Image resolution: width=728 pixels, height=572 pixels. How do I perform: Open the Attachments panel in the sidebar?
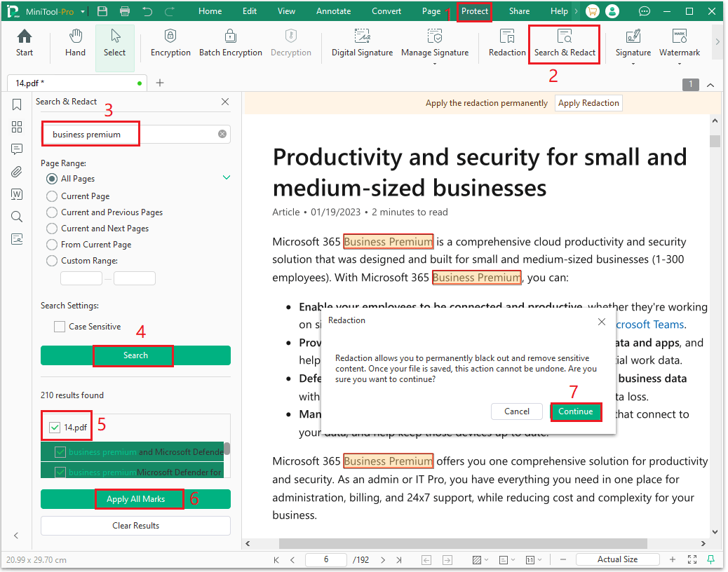(16, 172)
